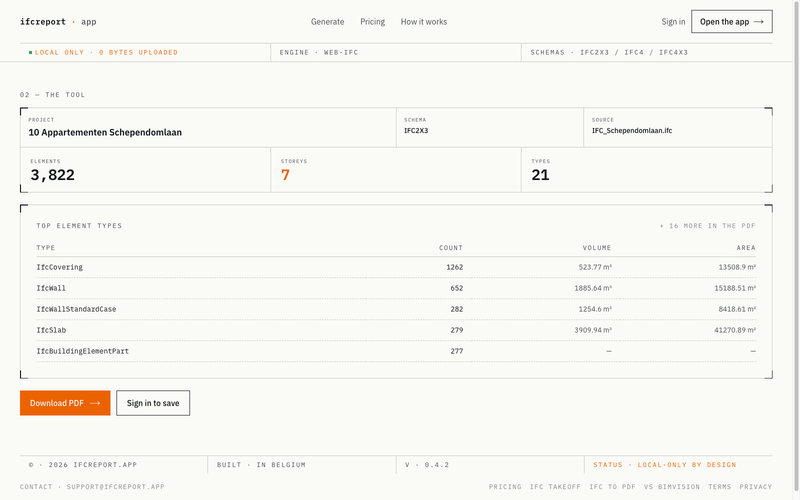
Task: Click the Open the app button
Action: pos(732,21)
